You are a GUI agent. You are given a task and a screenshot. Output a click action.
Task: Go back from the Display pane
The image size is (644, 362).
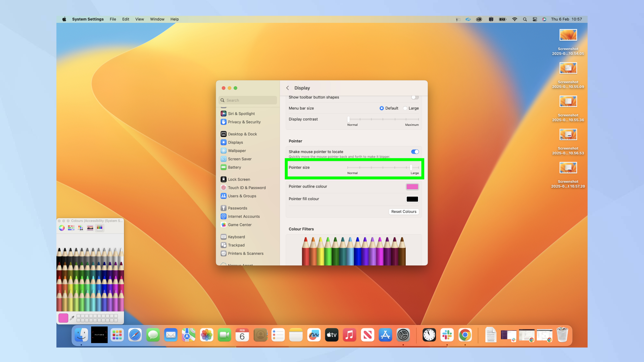tap(288, 88)
